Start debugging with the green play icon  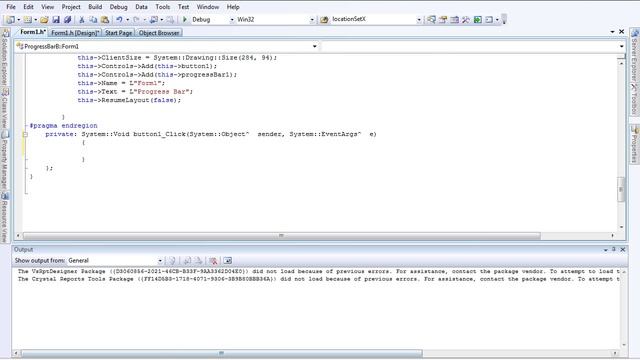click(184, 20)
